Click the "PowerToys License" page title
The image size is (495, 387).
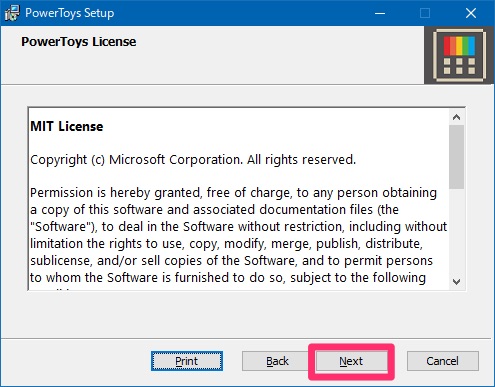click(x=79, y=42)
